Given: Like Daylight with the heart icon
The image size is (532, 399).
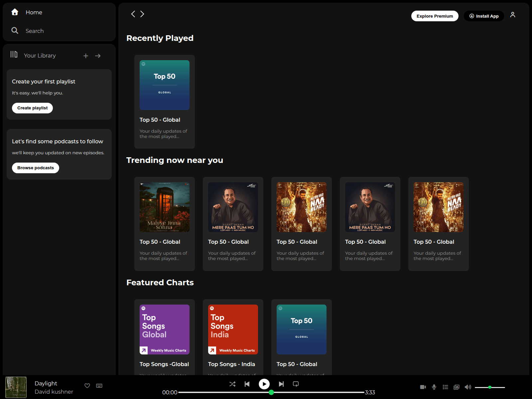Looking at the screenshot, I should coord(87,386).
